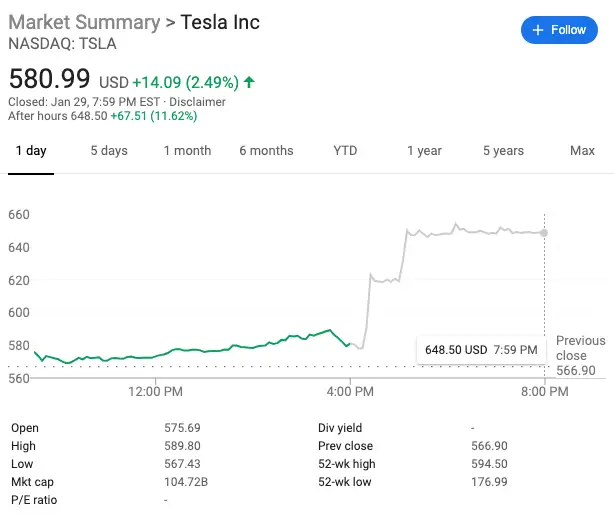The height and width of the screenshot is (516, 614).
Task: Click the After hours 648.50 line
Action: (102, 116)
